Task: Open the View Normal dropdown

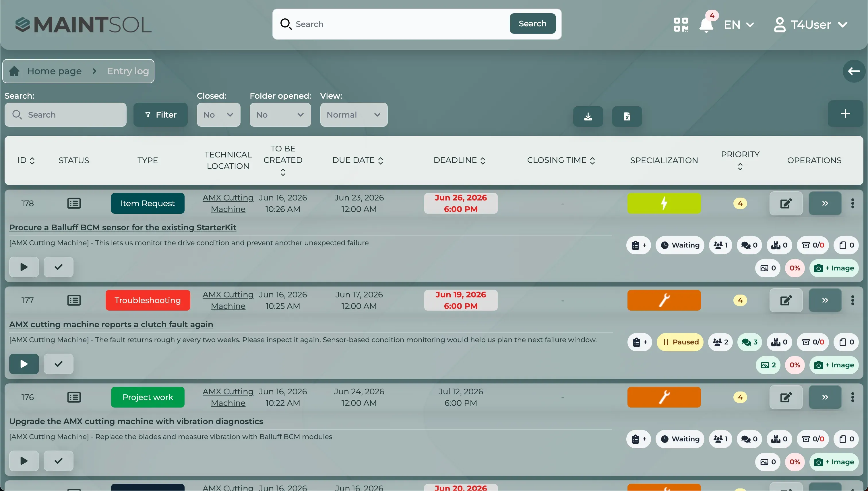Action: click(354, 115)
